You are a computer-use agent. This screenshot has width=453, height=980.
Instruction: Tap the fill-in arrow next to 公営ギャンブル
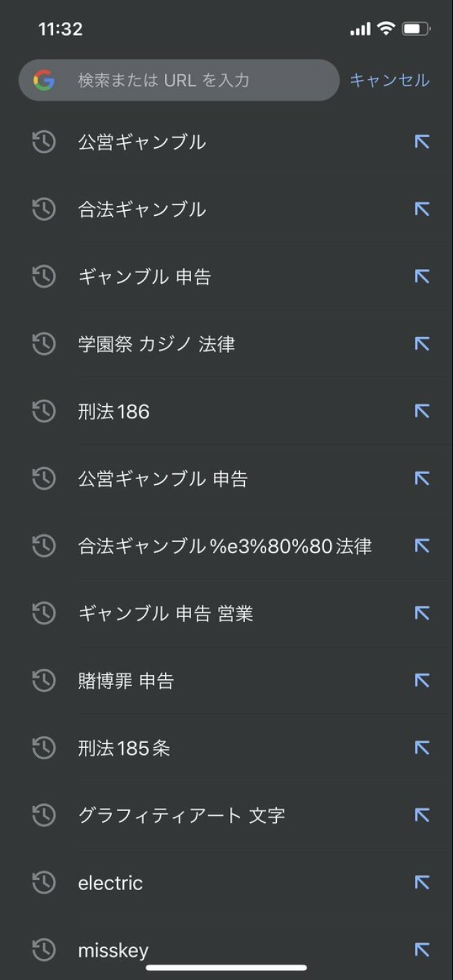[422, 142]
